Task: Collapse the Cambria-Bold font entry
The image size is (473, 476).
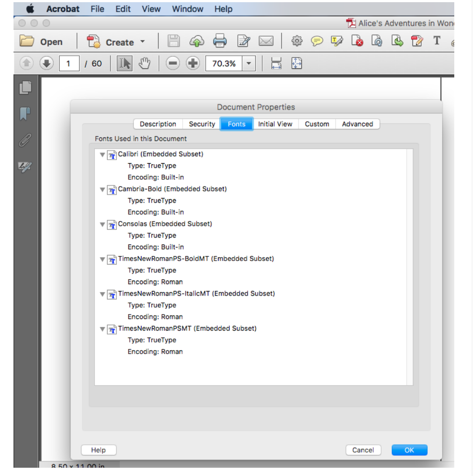Action: 102,190
